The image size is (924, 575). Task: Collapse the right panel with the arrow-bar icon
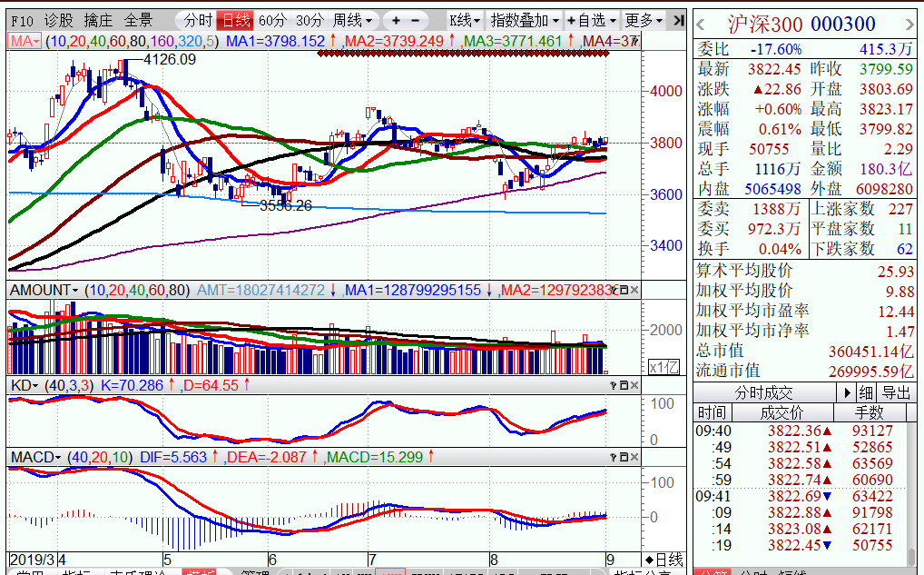click(x=679, y=21)
